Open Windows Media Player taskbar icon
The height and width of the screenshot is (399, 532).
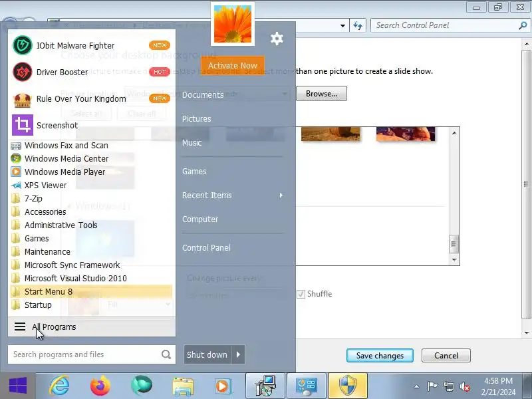tap(223, 386)
